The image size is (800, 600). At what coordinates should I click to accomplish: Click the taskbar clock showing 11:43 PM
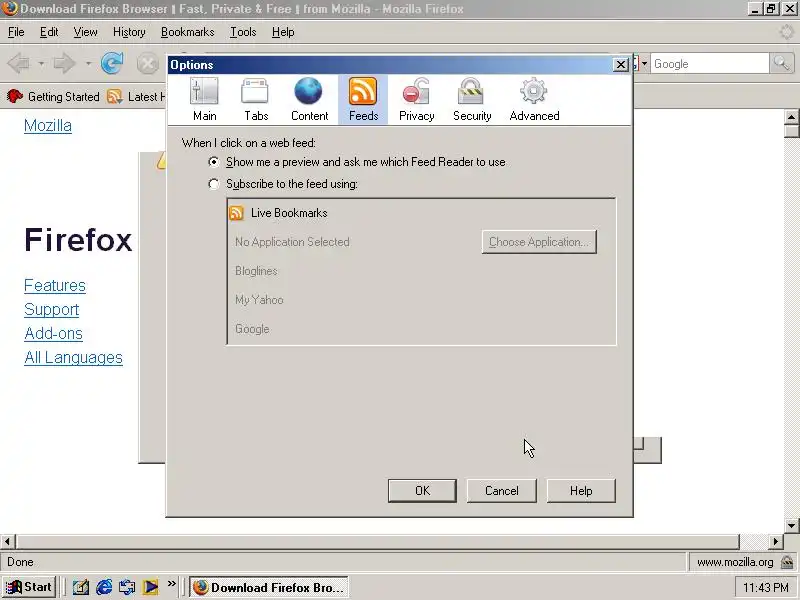pos(765,588)
